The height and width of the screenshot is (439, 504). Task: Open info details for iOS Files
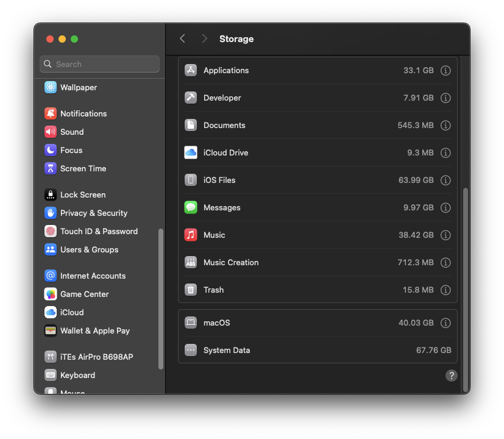tap(445, 180)
